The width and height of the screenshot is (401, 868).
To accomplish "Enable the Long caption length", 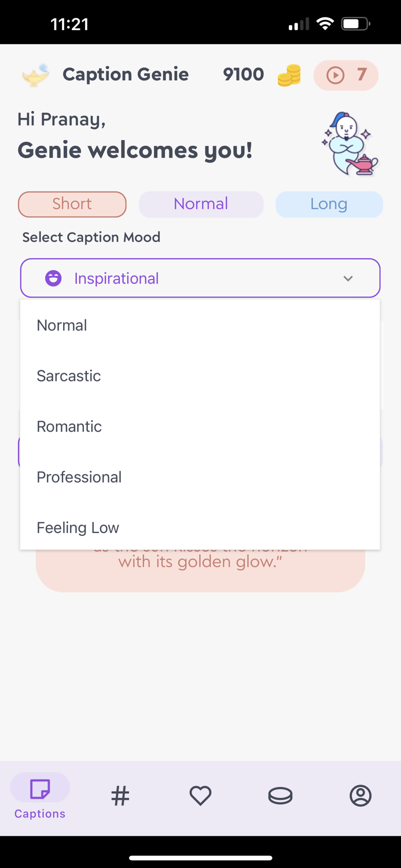I will pyautogui.click(x=329, y=204).
